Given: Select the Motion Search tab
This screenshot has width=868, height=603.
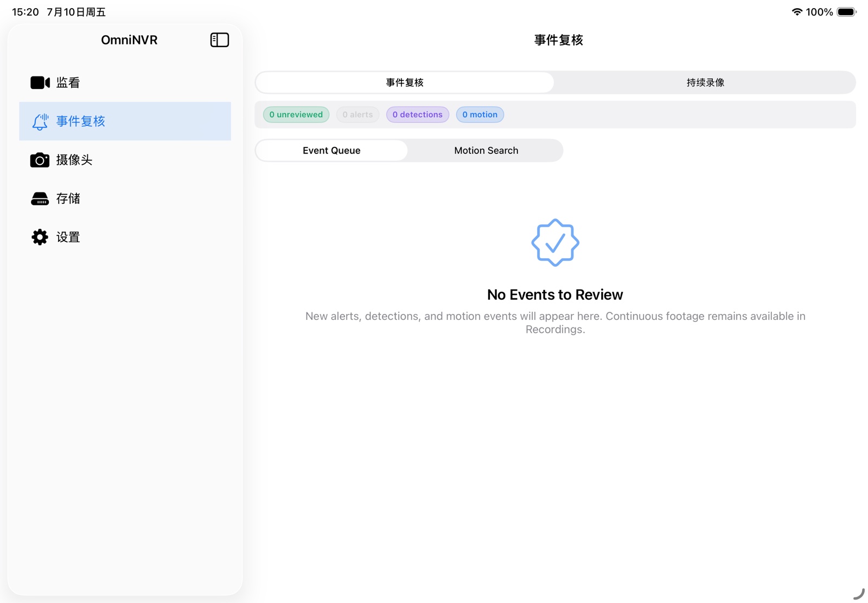Looking at the screenshot, I should pos(486,150).
